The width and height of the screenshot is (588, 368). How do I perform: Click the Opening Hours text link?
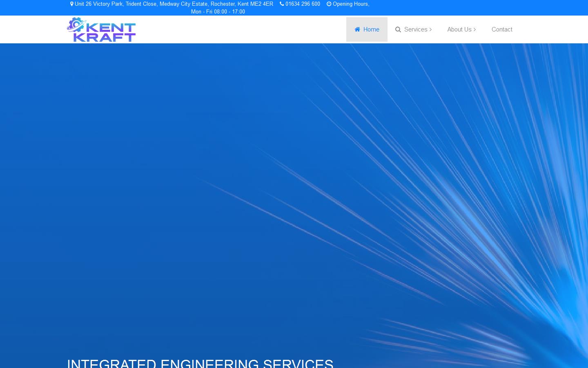(x=350, y=4)
